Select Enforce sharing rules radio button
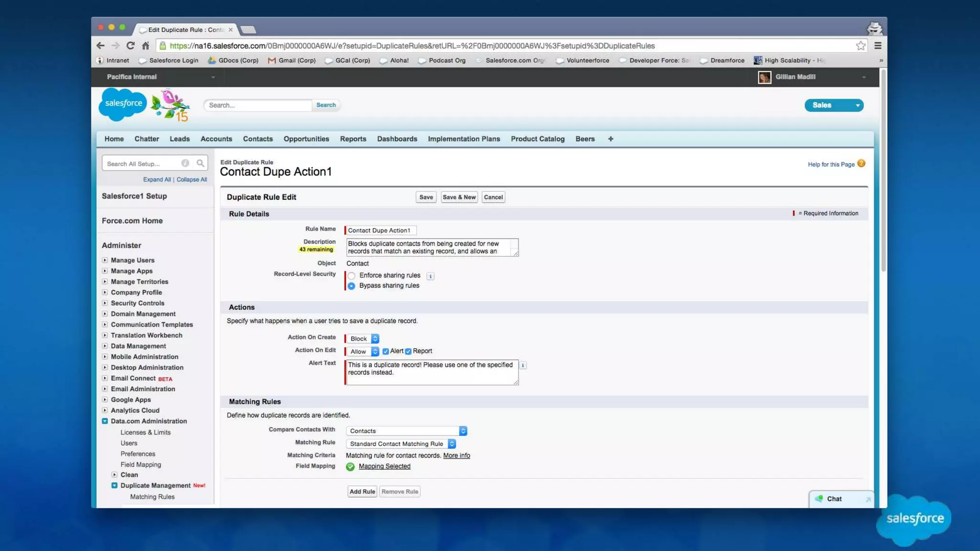This screenshot has width=980, height=551. (352, 275)
